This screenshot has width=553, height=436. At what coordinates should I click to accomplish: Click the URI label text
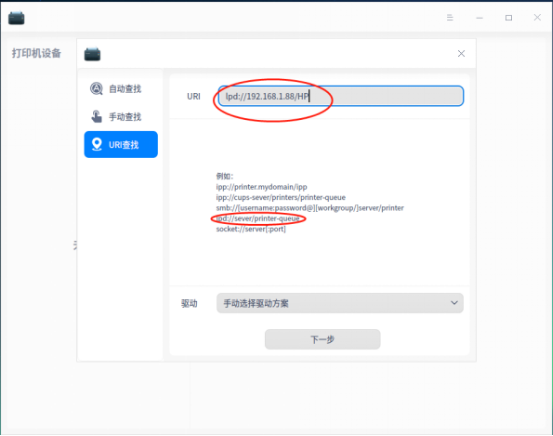[194, 96]
